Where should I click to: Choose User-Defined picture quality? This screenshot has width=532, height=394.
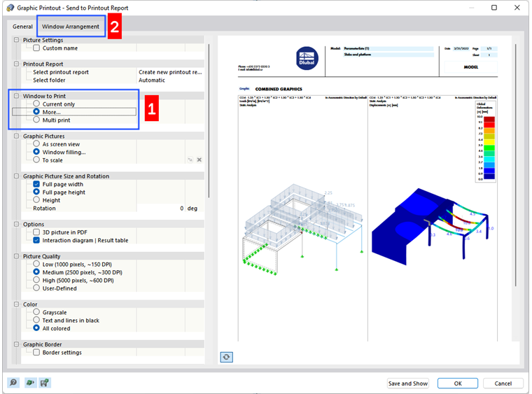[36, 288]
